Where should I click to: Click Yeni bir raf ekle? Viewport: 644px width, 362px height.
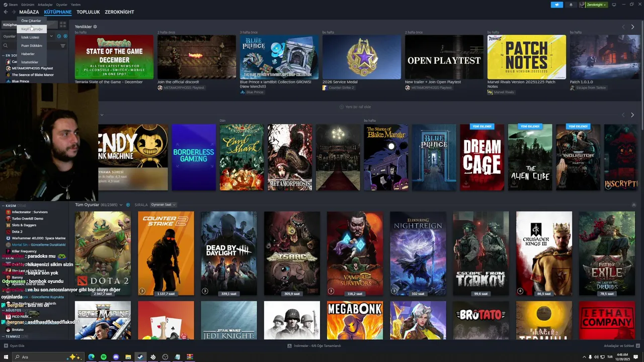(x=355, y=107)
